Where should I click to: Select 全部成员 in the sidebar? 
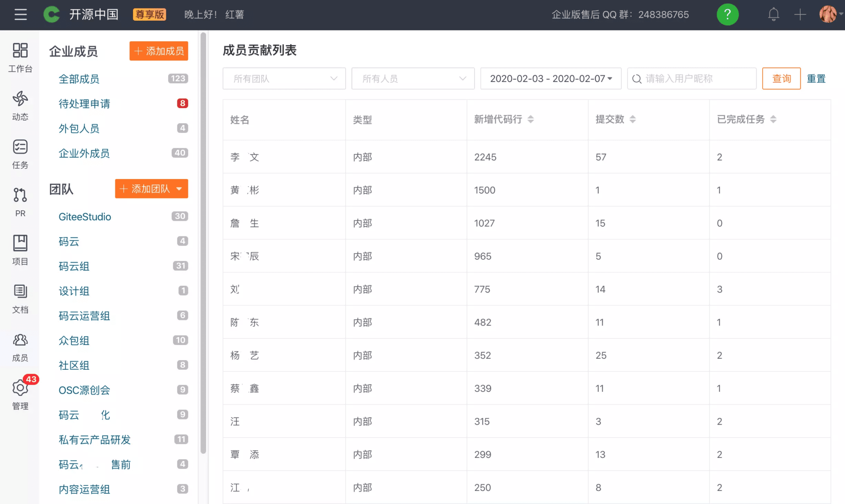(x=79, y=79)
